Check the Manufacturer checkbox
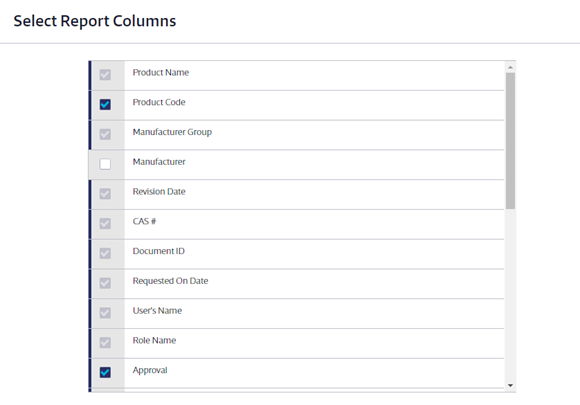Screen dimensions: 580x405 pos(105,164)
